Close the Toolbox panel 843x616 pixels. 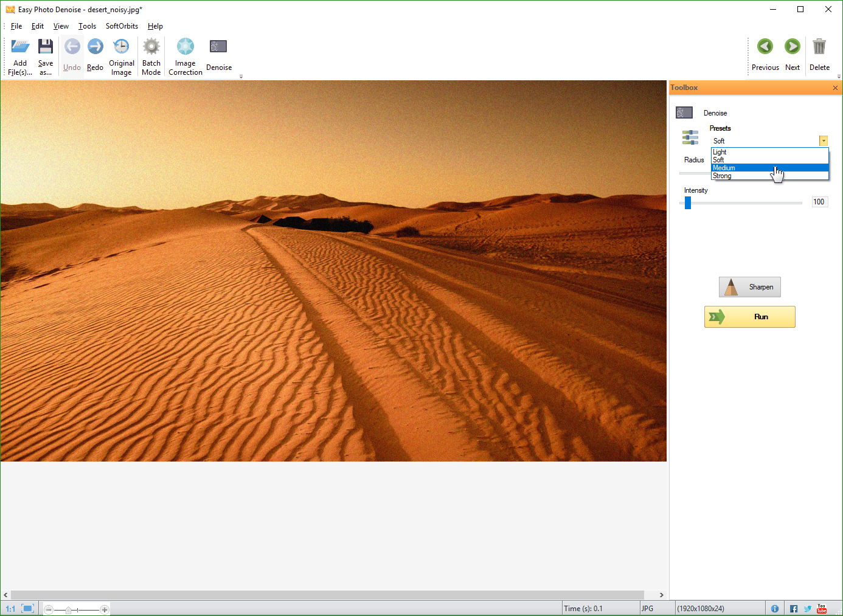(x=835, y=88)
